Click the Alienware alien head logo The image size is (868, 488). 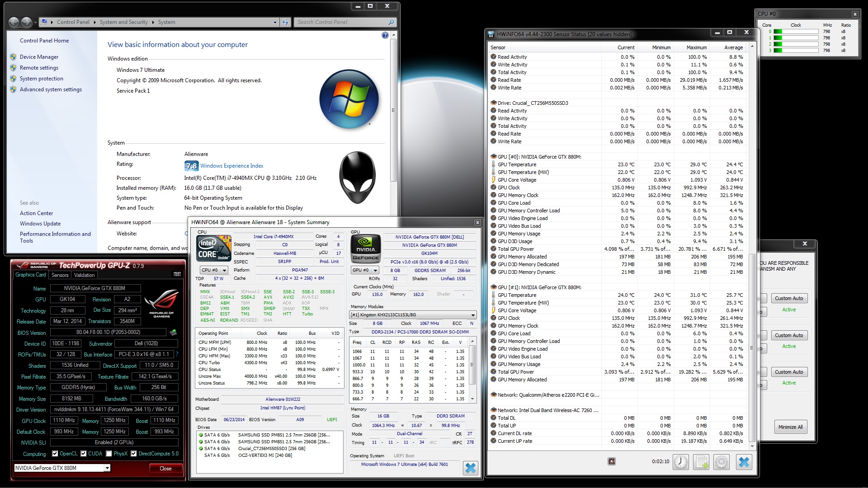[357, 178]
